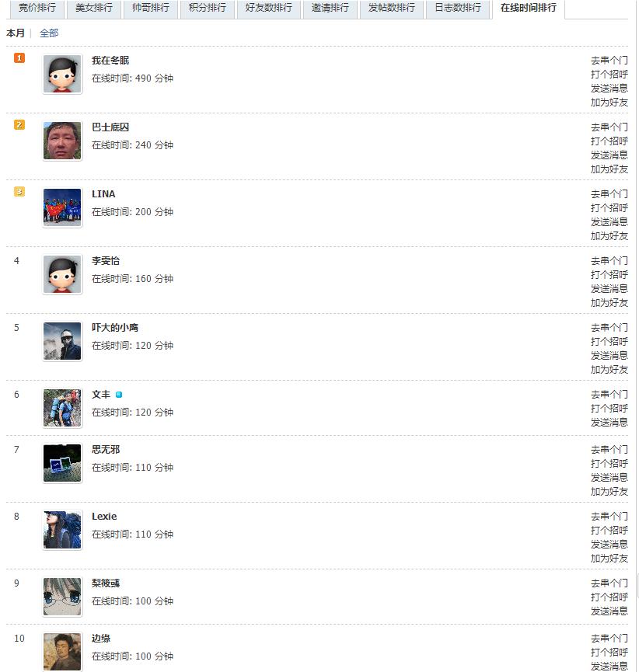Switch to the 美女排行 tab
Image resolution: width=639 pixels, height=672 pixels.
click(x=94, y=8)
